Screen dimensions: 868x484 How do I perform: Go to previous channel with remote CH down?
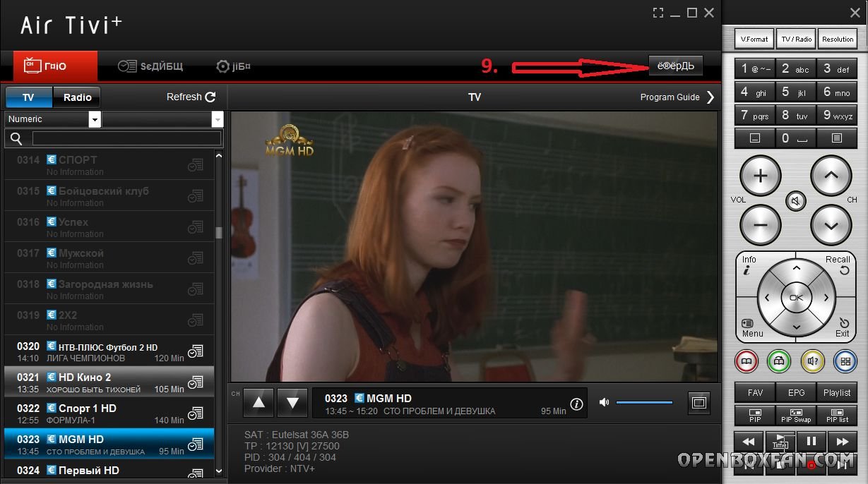click(x=831, y=225)
